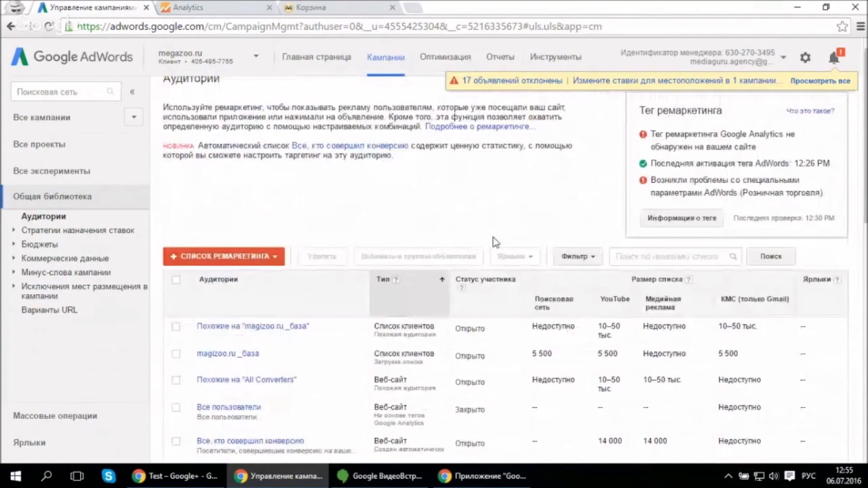Open the Список ремаркетинга dropdown button
This screenshot has width=868, height=488.
tap(224, 256)
